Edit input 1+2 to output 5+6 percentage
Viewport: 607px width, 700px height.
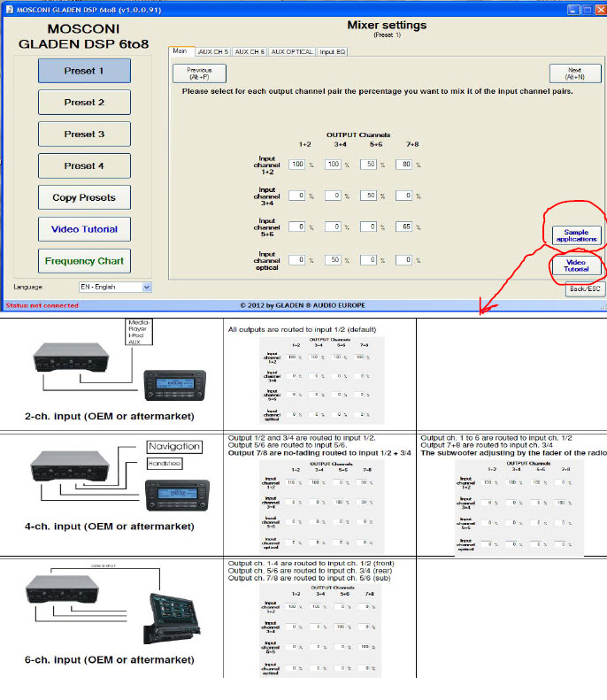pos(368,165)
